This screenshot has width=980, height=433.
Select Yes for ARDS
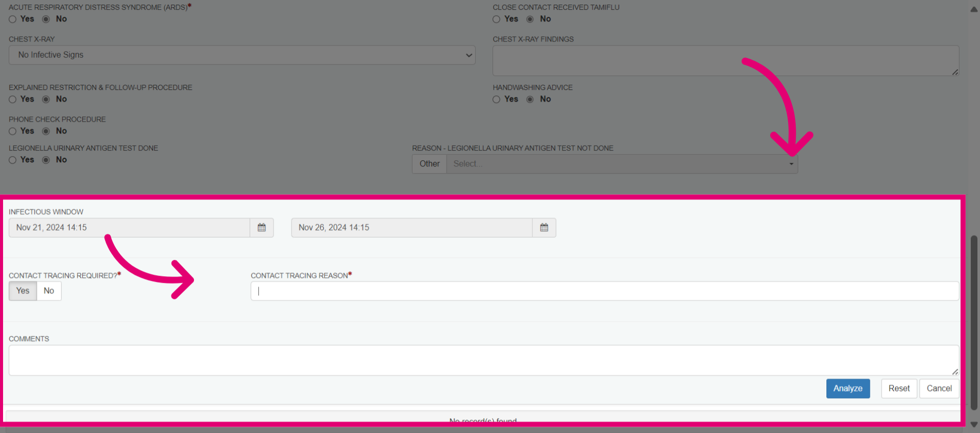[x=13, y=19]
